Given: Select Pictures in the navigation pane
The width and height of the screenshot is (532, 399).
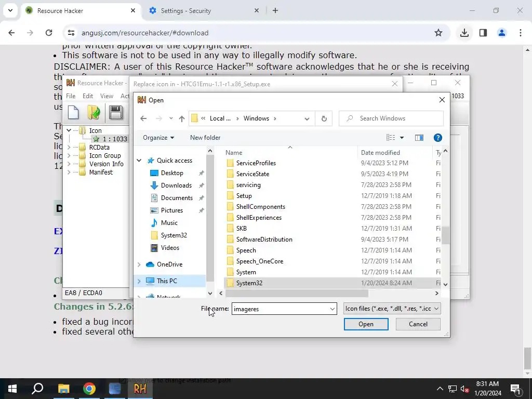Looking at the screenshot, I should (171, 210).
